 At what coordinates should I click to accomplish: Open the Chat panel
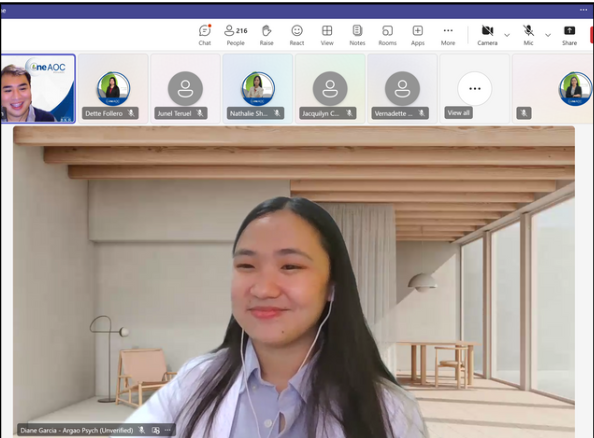click(x=205, y=35)
